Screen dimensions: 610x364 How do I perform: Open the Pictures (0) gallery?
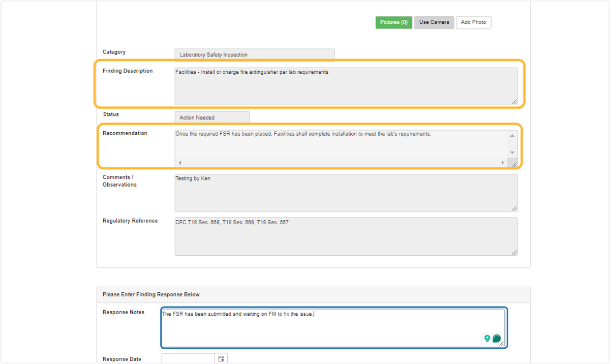pos(394,22)
